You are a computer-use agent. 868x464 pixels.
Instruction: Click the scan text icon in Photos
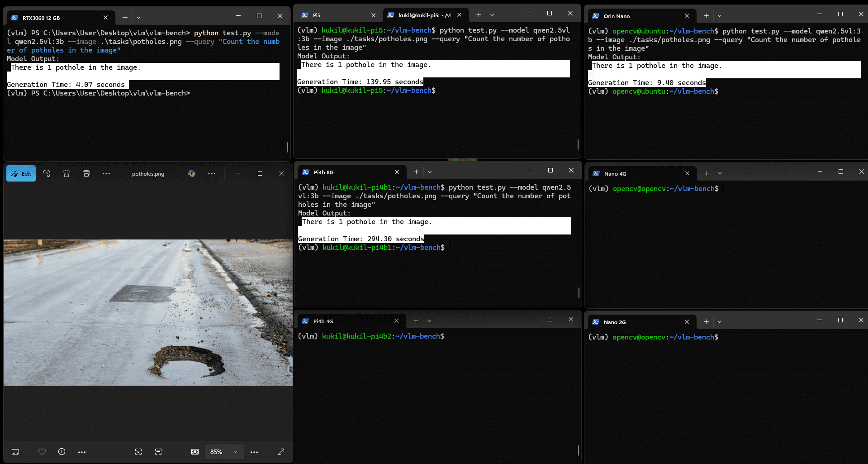pyautogui.click(x=158, y=452)
